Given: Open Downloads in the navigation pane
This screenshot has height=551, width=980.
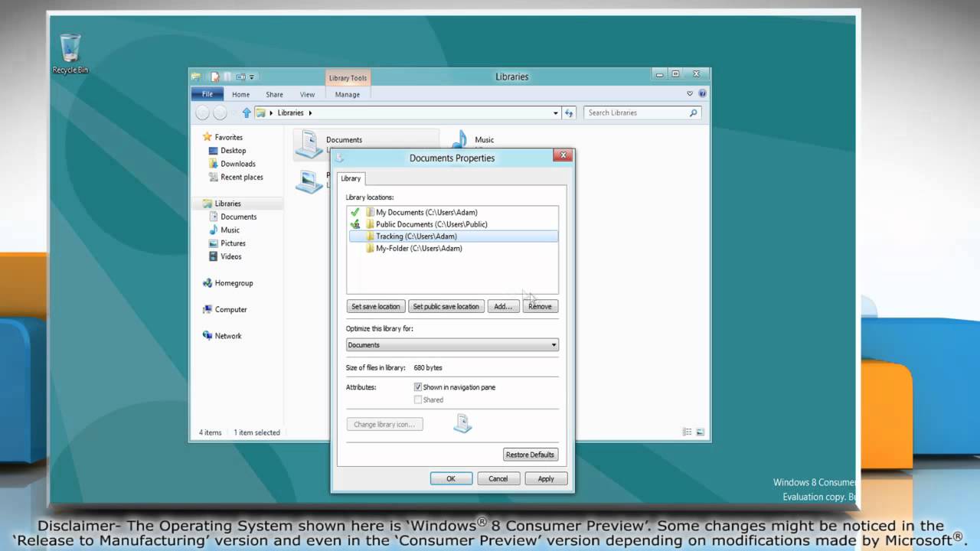Looking at the screenshot, I should point(237,164).
